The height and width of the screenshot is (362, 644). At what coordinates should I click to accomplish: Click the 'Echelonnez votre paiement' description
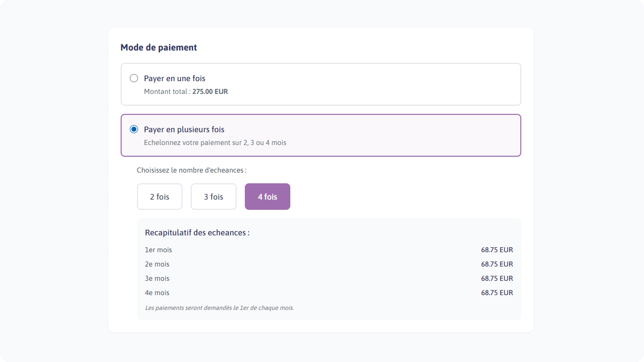tap(215, 143)
